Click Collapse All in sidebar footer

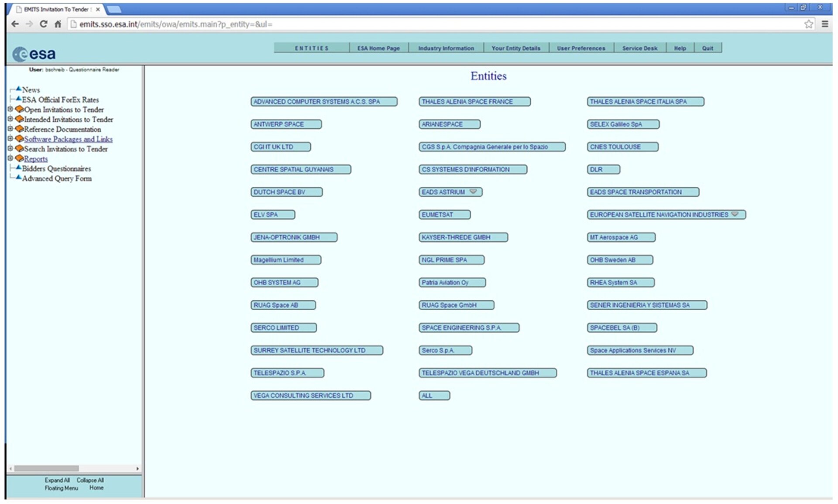(90, 480)
